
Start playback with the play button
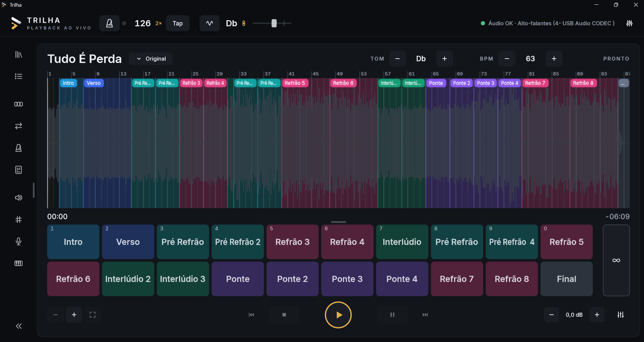[x=338, y=315]
